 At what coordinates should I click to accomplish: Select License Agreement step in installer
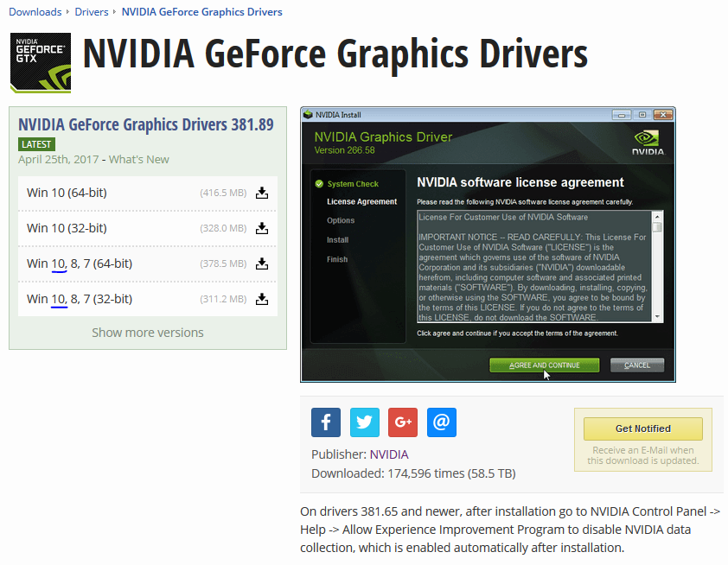pos(361,202)
